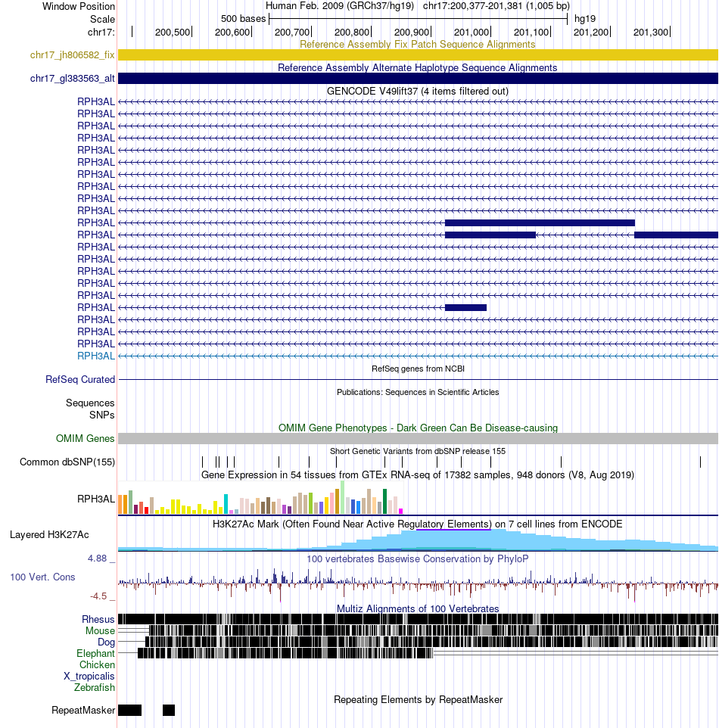This screenshot has width=719, height=728.
Task: Click the Layered H3K27Ac track label
Action: coord(49,535)
